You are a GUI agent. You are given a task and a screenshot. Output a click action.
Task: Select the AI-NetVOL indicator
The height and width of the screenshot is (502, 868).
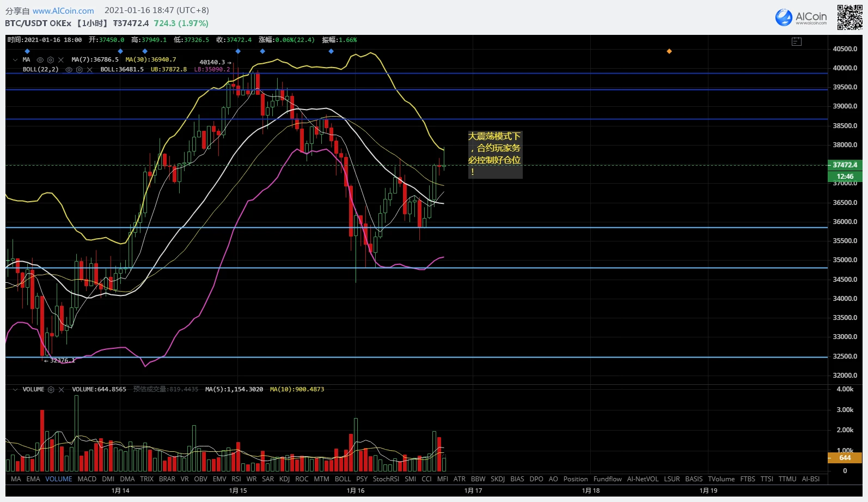point(643,479)
